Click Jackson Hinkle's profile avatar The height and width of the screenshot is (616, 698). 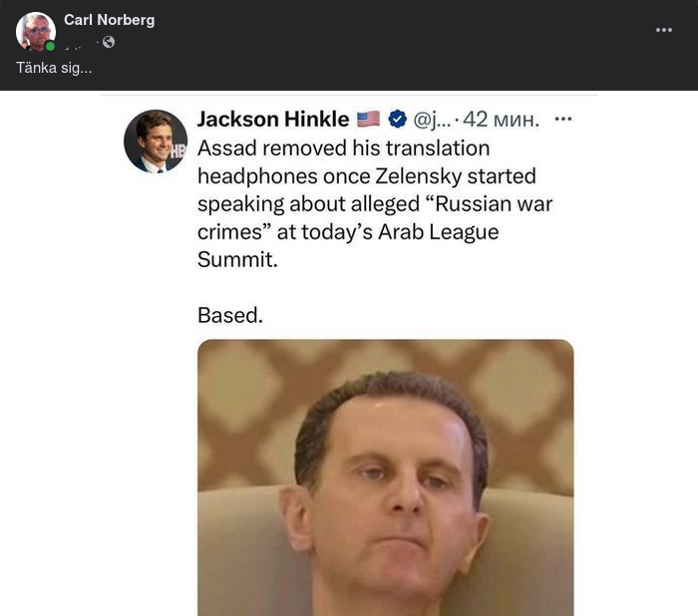point(155,142)
